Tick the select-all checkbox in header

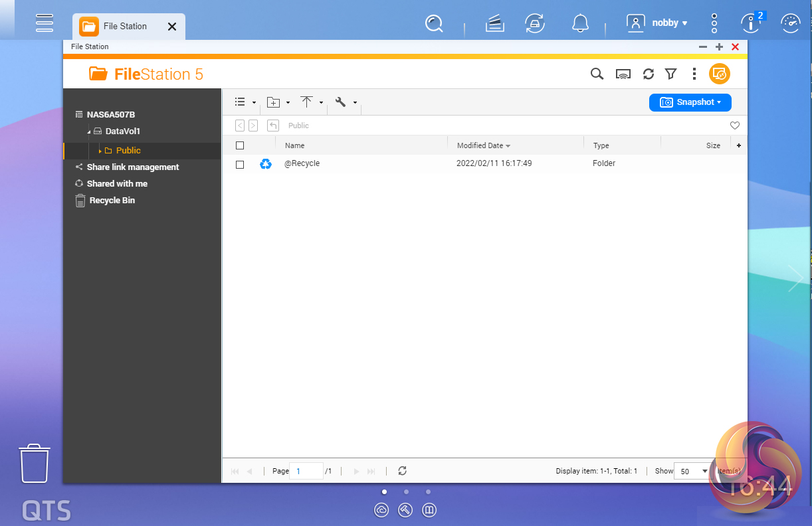240,145
